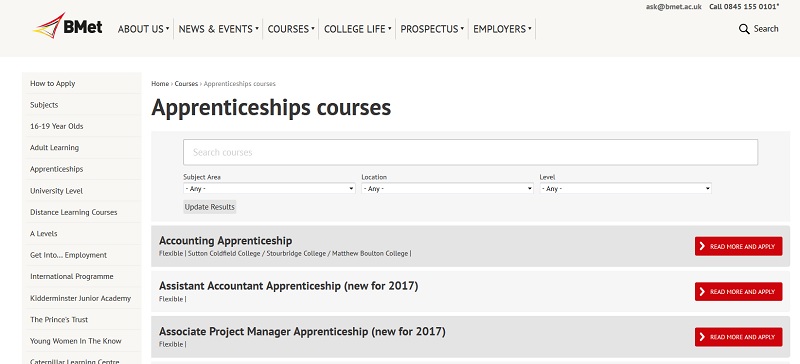Image resolution: width=800 pixels, height=364 pixels.
Task: Read more and apply for Accounting Apprenticeship
Action: tap(738, 246)
